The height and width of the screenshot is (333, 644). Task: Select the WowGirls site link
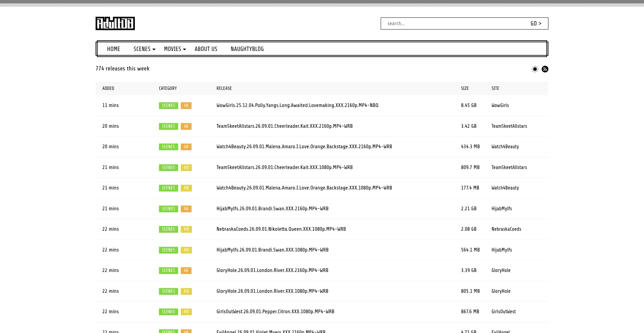tap(500, 105)
